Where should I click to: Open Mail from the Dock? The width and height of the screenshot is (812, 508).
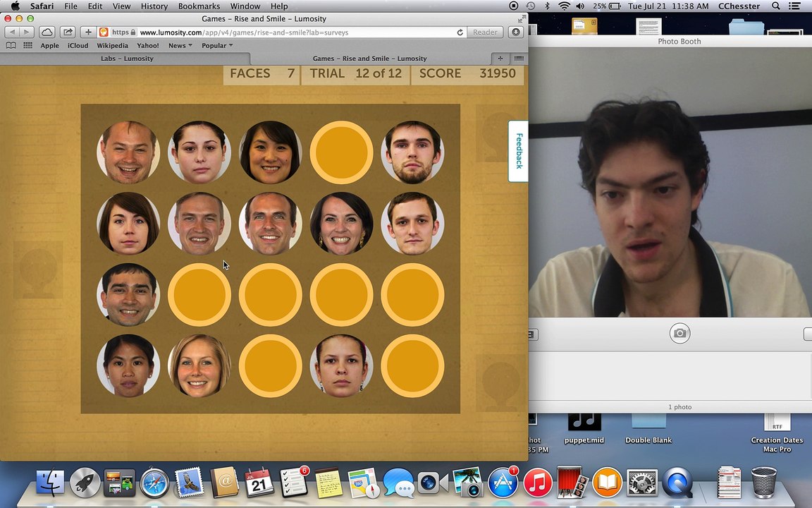tap(189, 483)
